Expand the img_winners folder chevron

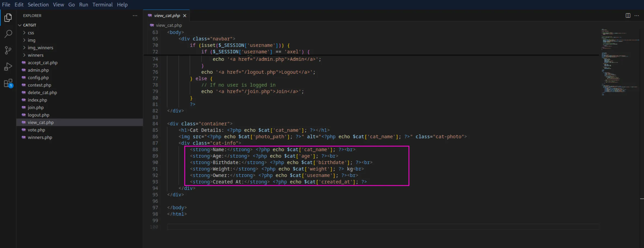coord(24,48)
